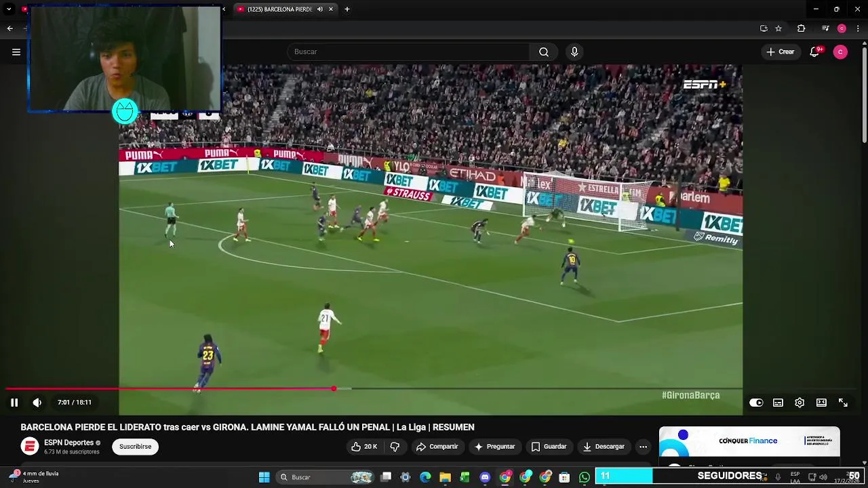Click the taskbar Buscar search box
Viewport: 868px width, 488px height.
[x=325, y=477]
